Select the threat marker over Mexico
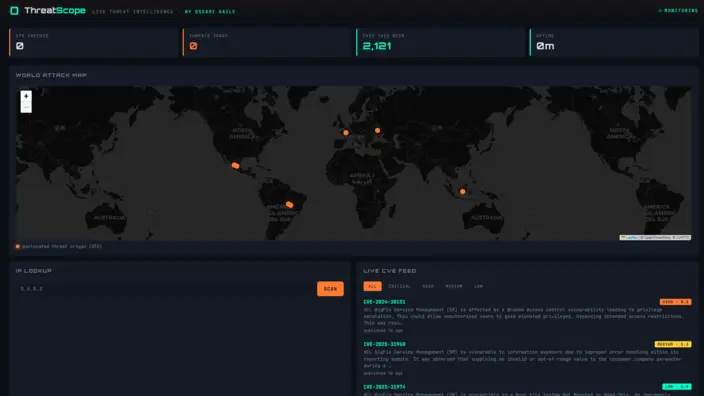The image size is (704, 396). coord(235,166)
